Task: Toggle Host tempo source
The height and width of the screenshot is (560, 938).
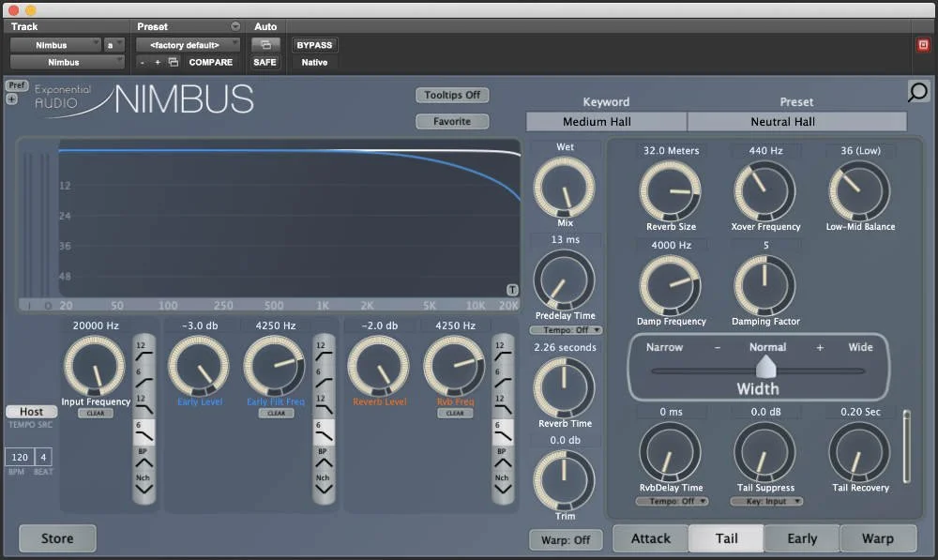Action: [32, 412]
